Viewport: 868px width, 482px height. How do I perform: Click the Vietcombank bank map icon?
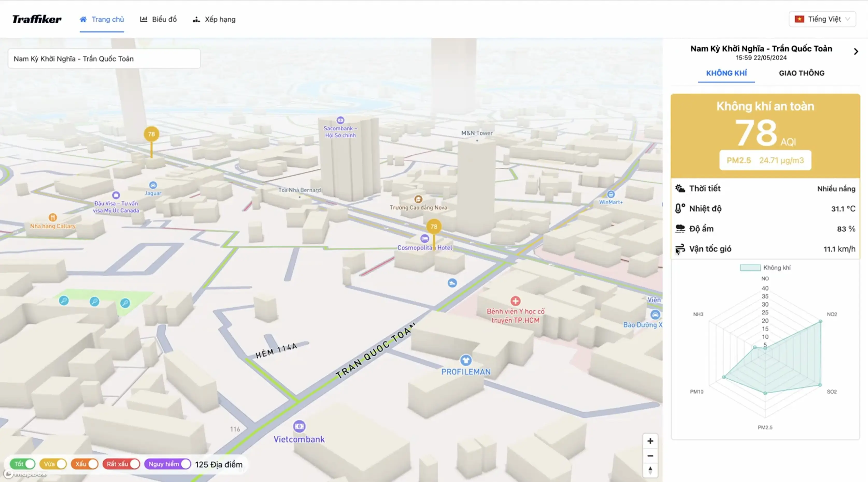pos(299,426)
